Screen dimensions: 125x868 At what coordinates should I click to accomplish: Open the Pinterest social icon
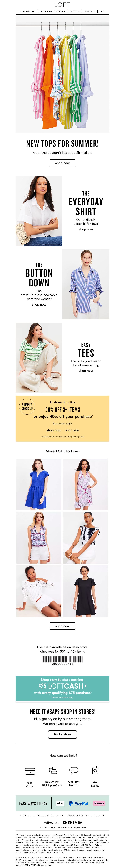coord(75,823)
